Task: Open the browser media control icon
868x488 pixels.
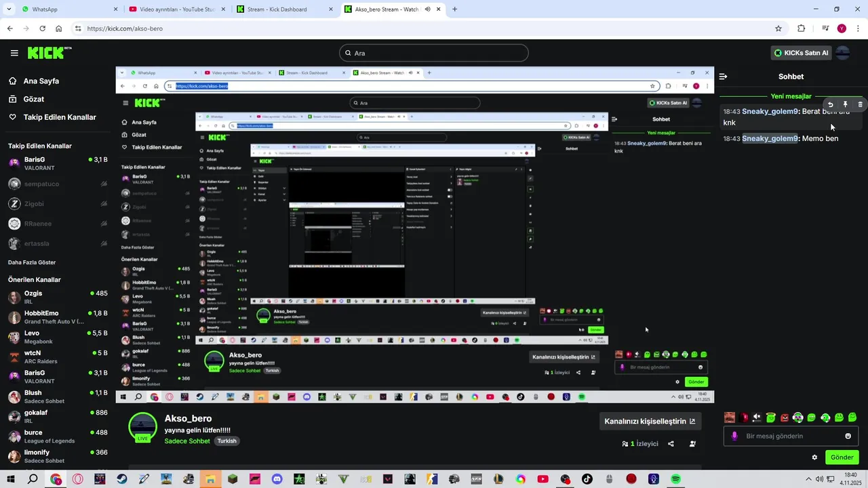Action: point(825,28)
